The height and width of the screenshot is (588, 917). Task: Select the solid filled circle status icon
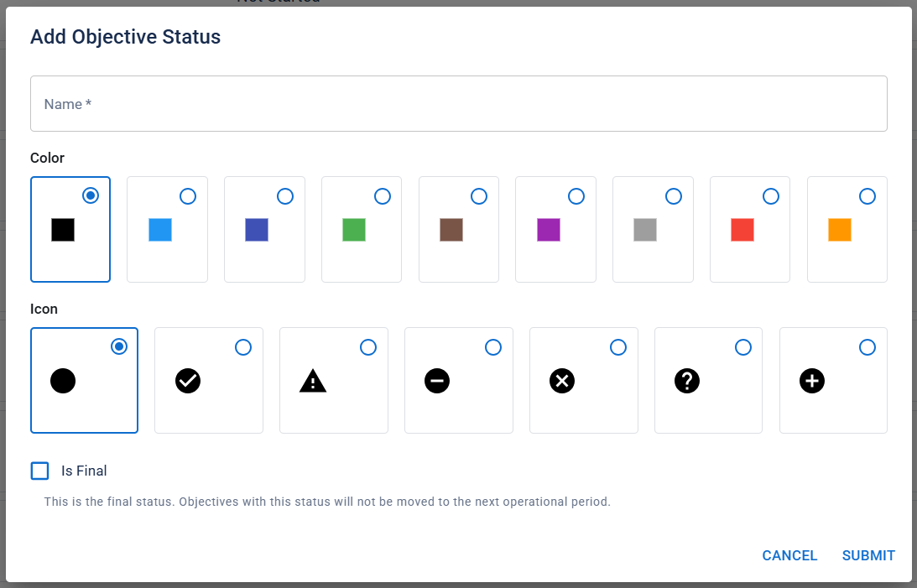point(63,381)
